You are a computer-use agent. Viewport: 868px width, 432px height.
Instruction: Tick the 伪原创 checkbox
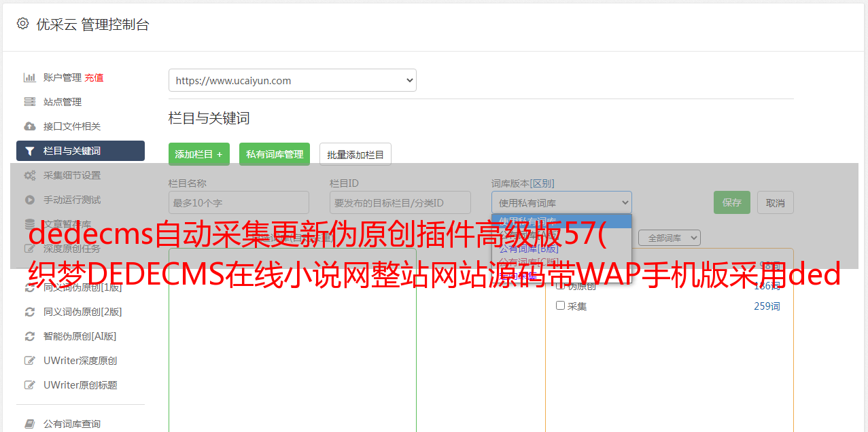(561, 286)
